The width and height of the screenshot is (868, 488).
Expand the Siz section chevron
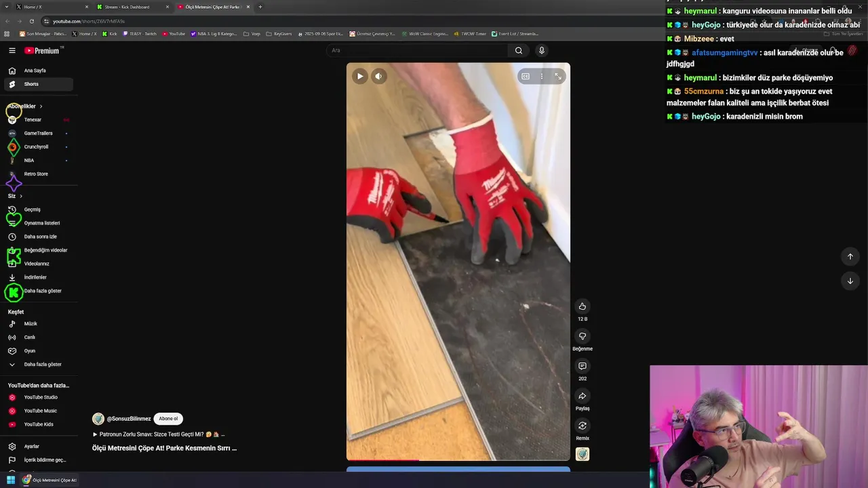pyautogui.click(x=21, y=196)
